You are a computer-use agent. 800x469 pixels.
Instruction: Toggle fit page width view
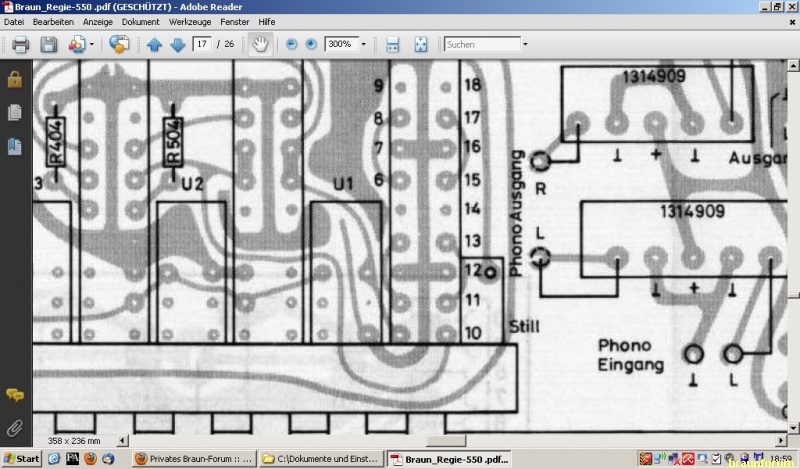click(392, 44)
